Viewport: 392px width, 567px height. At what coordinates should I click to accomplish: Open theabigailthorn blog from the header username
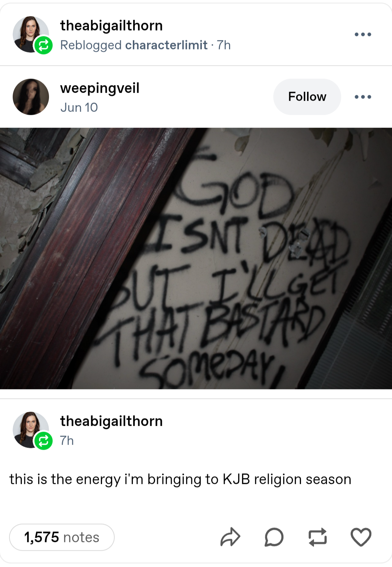click(111, 25)
